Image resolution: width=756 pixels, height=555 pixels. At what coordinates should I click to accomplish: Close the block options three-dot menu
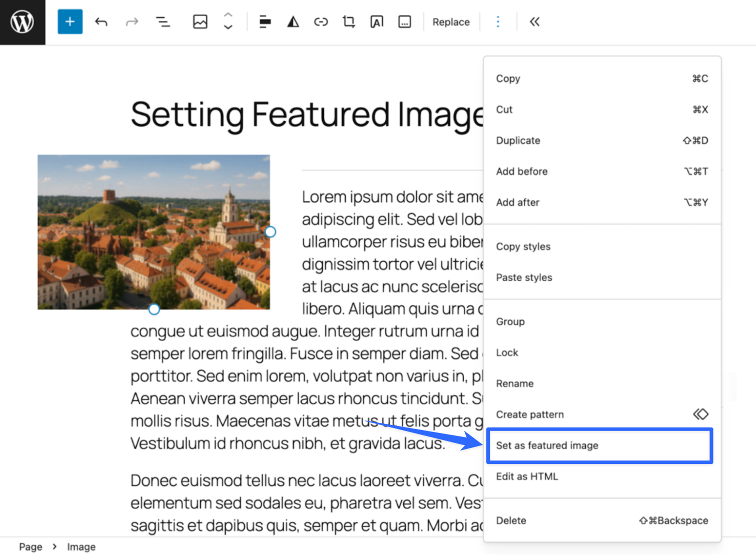[x=498, y=22]
